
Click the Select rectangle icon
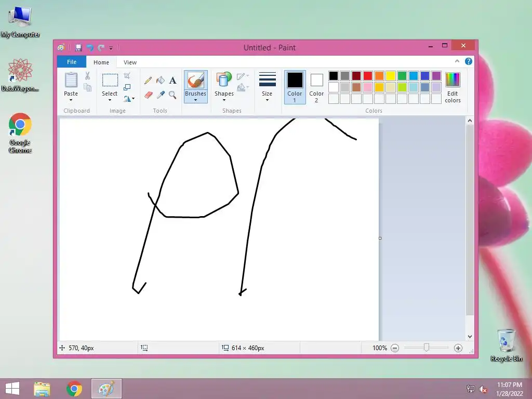point(110,80)
